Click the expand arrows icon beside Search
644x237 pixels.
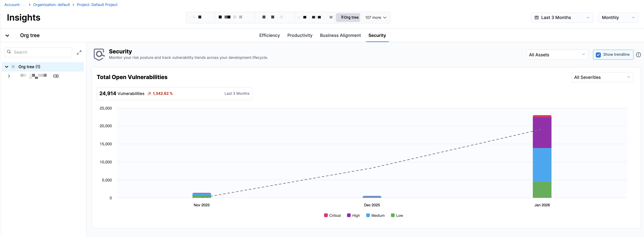point(79,52)
